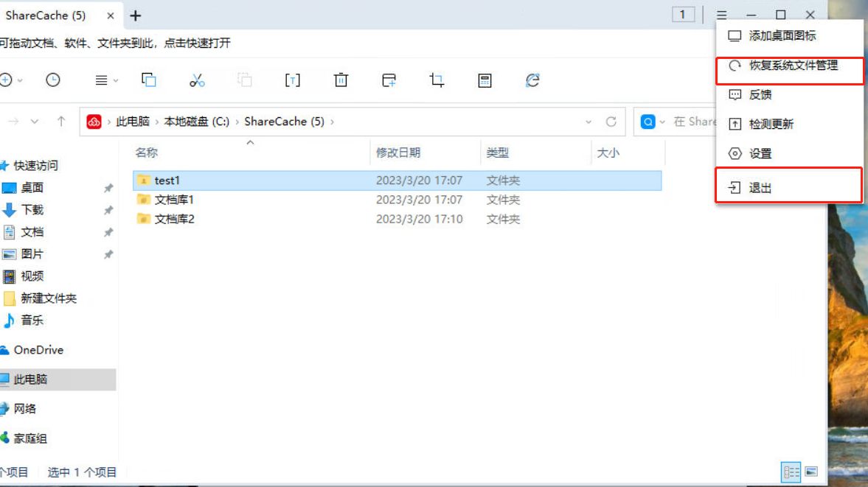Expand the address bar history dropdown
The height and width of the screenshot is (487, 868).
[588, 122]
